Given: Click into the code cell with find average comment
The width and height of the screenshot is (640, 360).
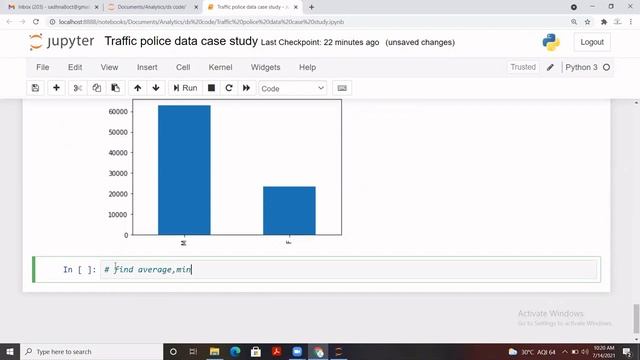Looking at the screenshot, I should tap(349, 269).
